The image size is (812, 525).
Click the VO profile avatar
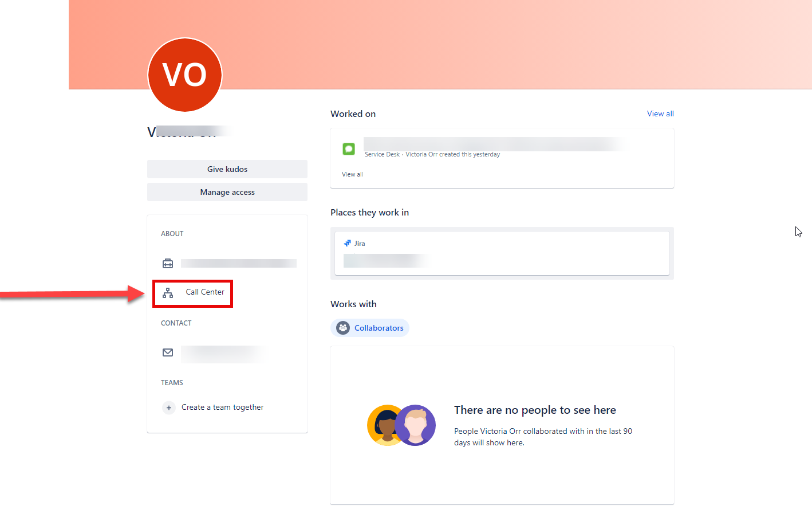tap(184, 75)
